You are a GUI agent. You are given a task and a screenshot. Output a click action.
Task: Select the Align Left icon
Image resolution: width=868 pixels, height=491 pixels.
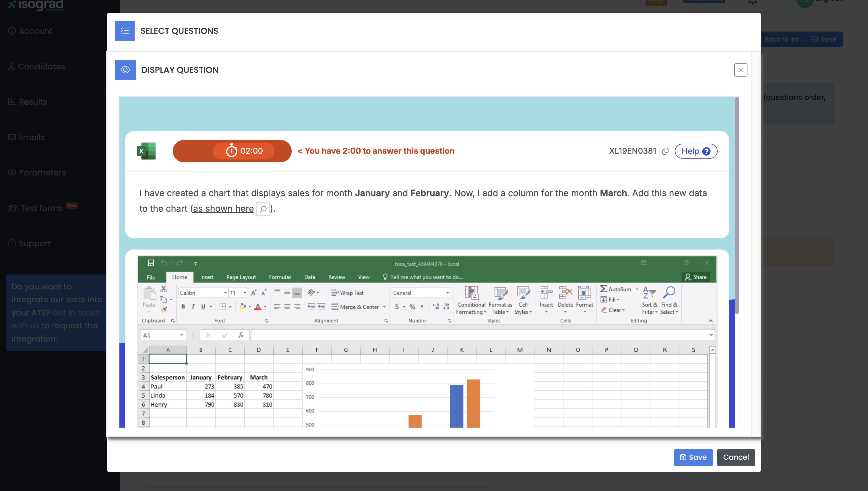tap(277, 307)
